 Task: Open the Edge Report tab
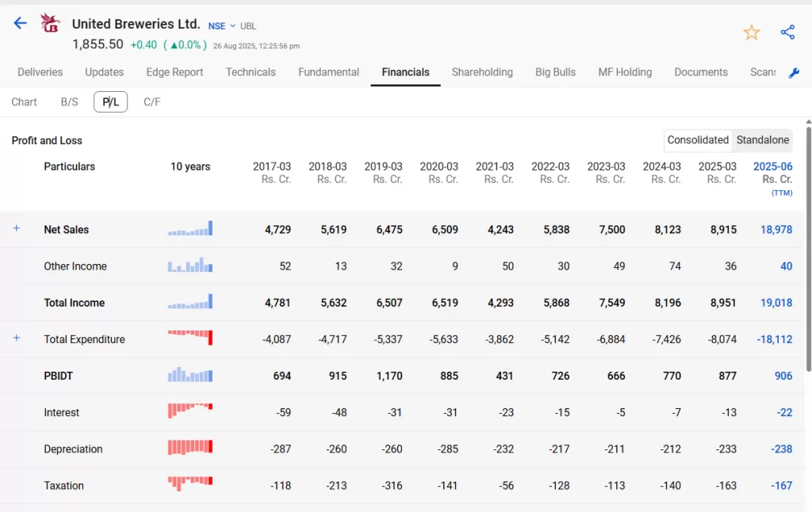pos(174,72)
